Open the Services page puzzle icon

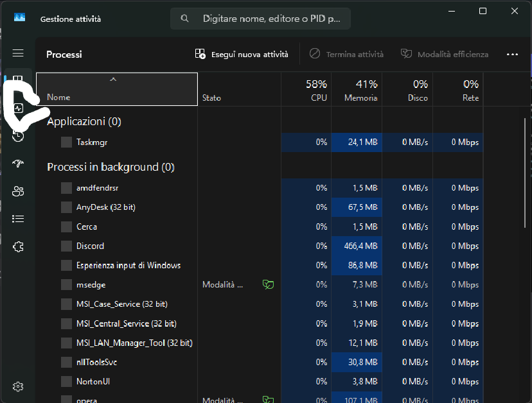(18, 247)
